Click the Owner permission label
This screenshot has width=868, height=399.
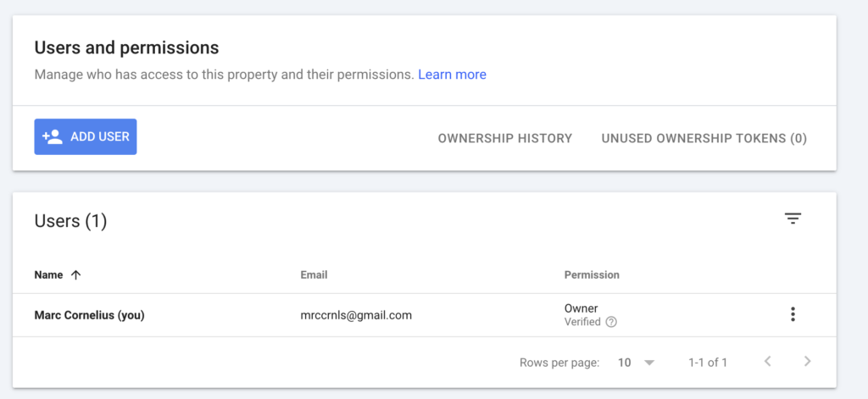coord(581,308)
